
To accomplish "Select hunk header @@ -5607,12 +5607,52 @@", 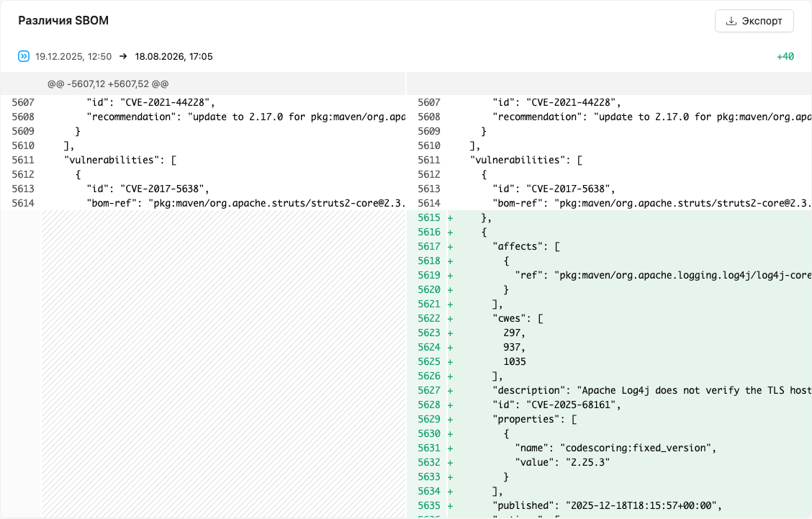I will click(108, 84).
